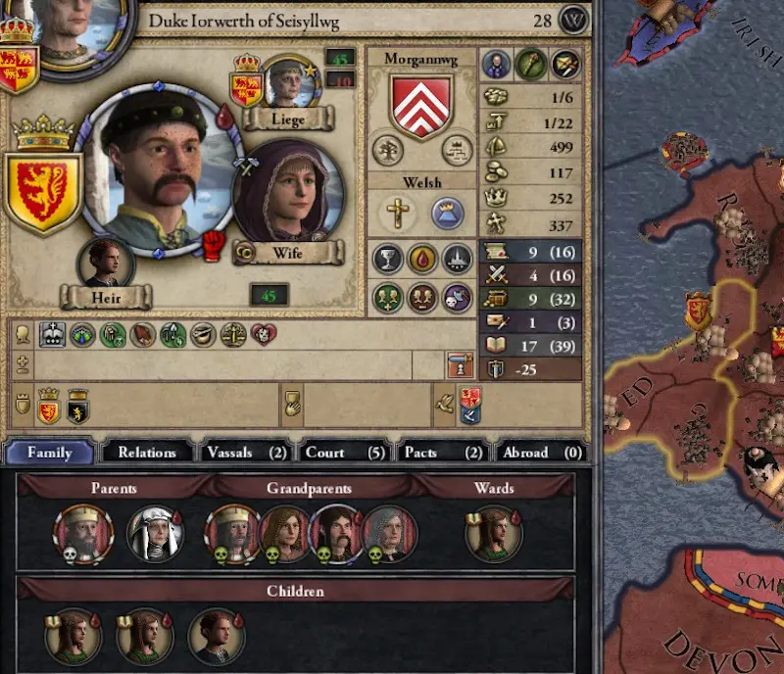Click the red heart trait icon

coord(264,334)
